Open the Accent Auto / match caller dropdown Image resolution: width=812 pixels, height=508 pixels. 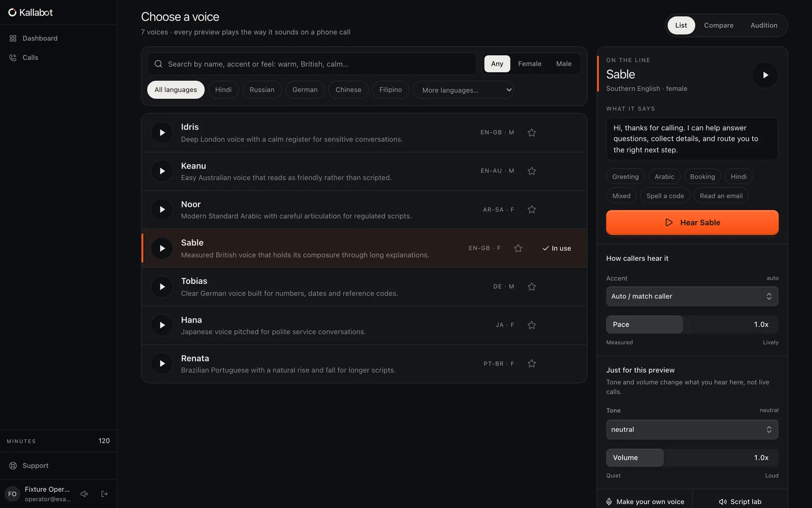692,296
